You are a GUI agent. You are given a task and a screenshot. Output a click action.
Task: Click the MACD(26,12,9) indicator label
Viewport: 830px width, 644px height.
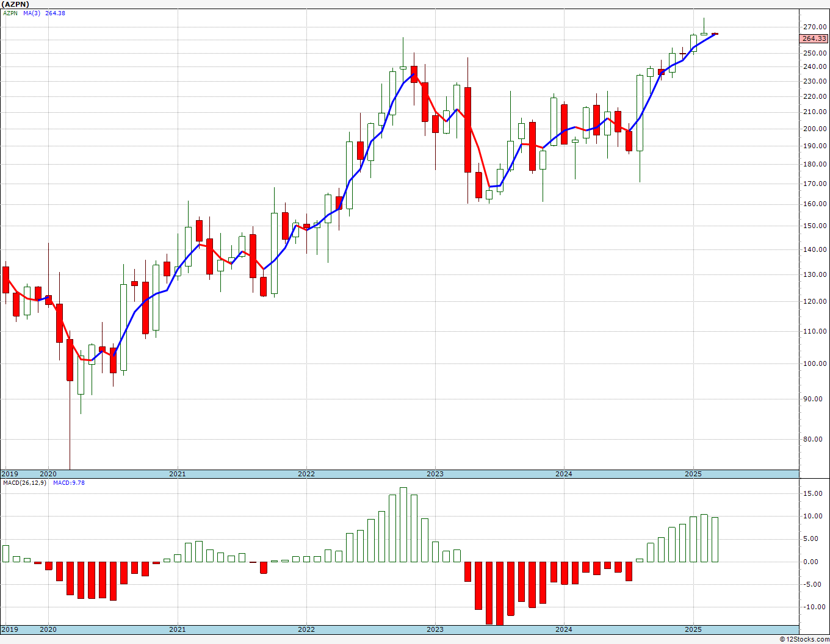coord(24,483)
